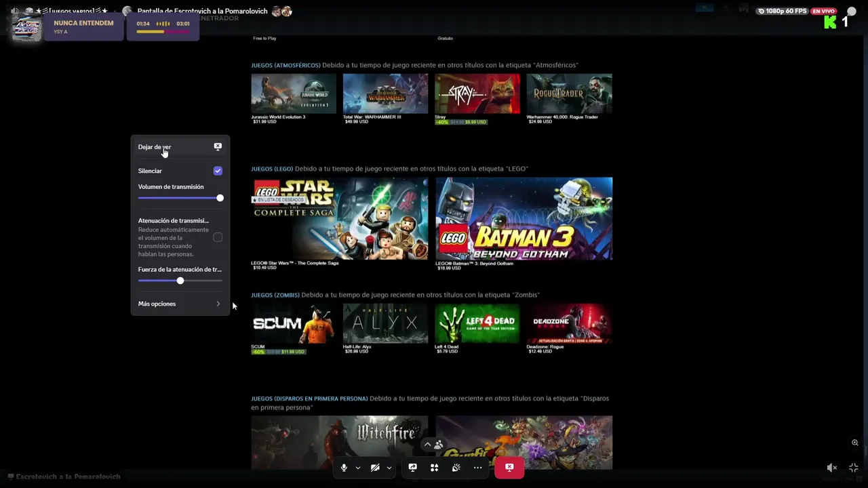Open LEGO Star Wars Complete Saga banner
Viewport: 868px width, 488px height.
(340, 218)
